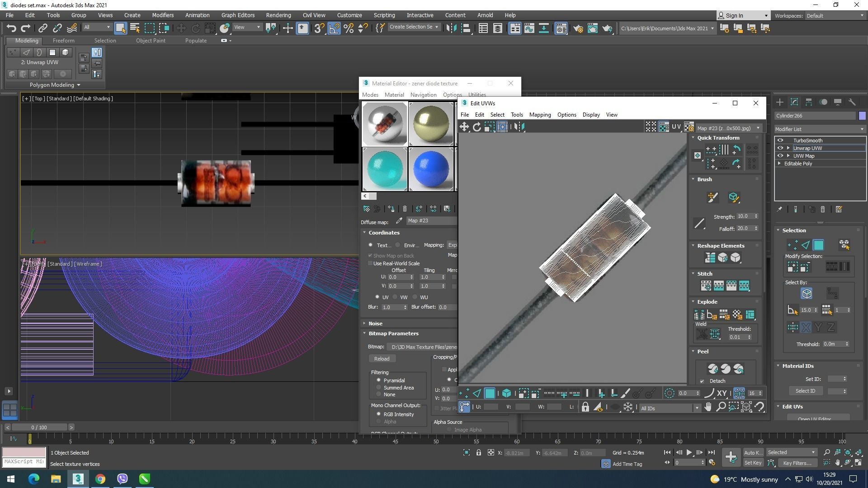This screenshot has height=488, width=868.
Task: Click the Reload bitmap button
Action: (382, 359)
